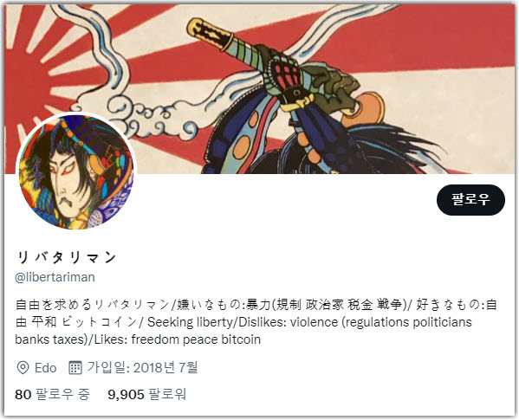Click the 80 following count number
Image resolution: width=519 pixels, height=420 pixels.
23,394
